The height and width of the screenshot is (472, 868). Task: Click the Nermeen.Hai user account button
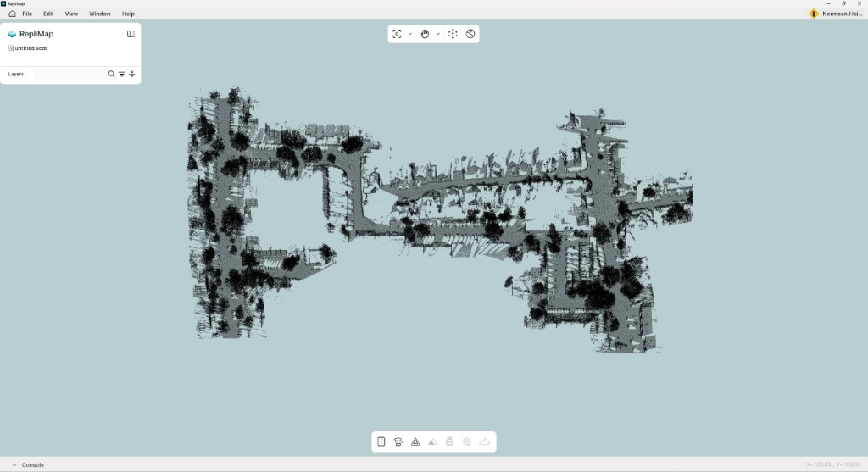tap(836, 14)
